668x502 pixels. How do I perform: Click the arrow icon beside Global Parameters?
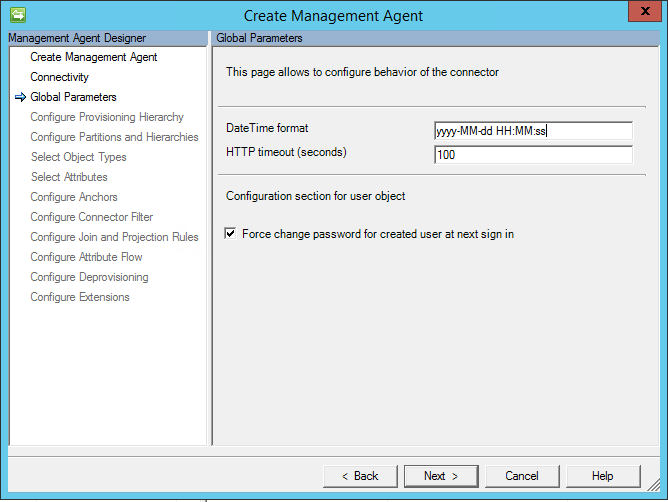(x=20, y=97)
